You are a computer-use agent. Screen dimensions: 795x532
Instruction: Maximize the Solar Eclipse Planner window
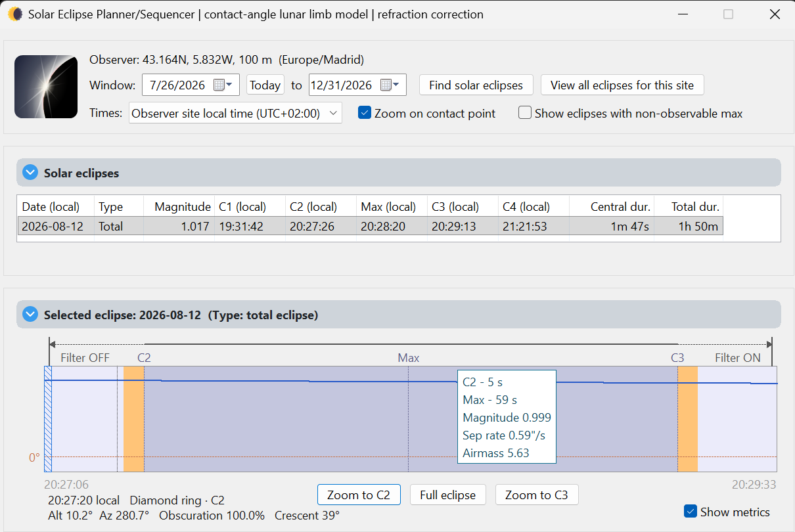click(x=728, y=14)
